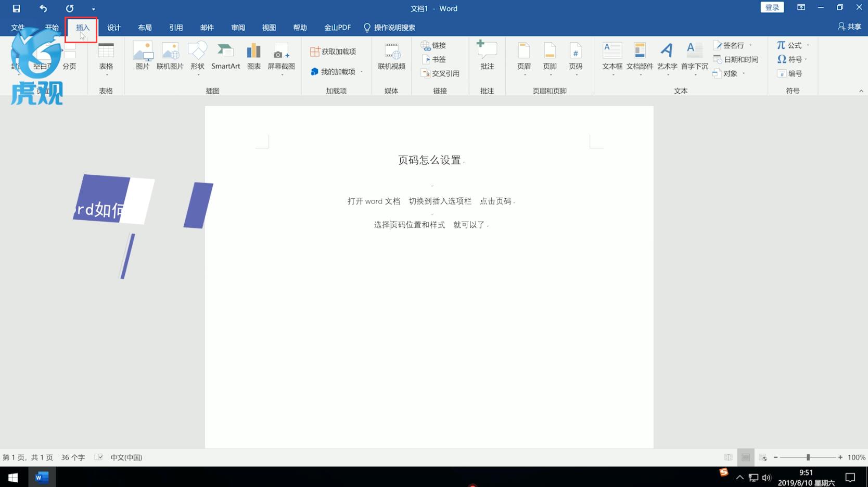Insert Online Pictures (联机图片)
Screen dimensions: 868x487
pyautogui.click(x=170, y=56)
